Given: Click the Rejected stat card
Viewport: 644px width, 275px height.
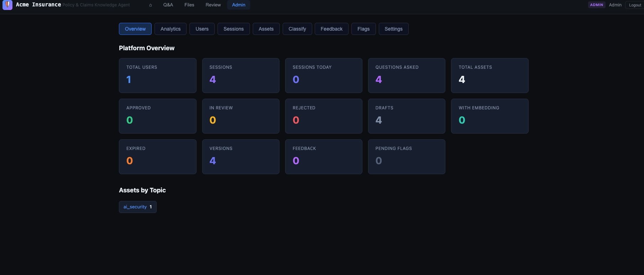Looking at the screenshot, I should point(324,116).
